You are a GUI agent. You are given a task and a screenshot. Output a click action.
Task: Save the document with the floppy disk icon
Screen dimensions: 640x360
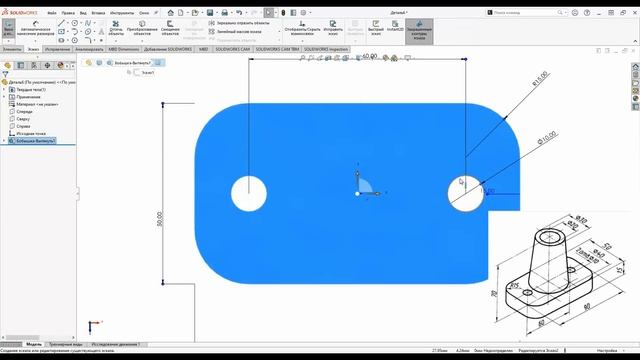(210, 13)
